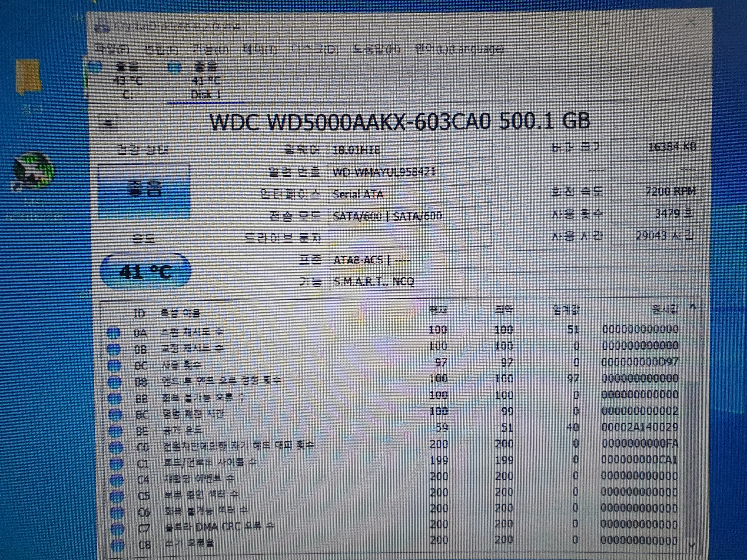Image resolution: width=747 pixels, height=560 pixels.
Task: Click drive title WDC WD5000AAKX-603CA0 500.1 GB
Action: tap(400, 121)
